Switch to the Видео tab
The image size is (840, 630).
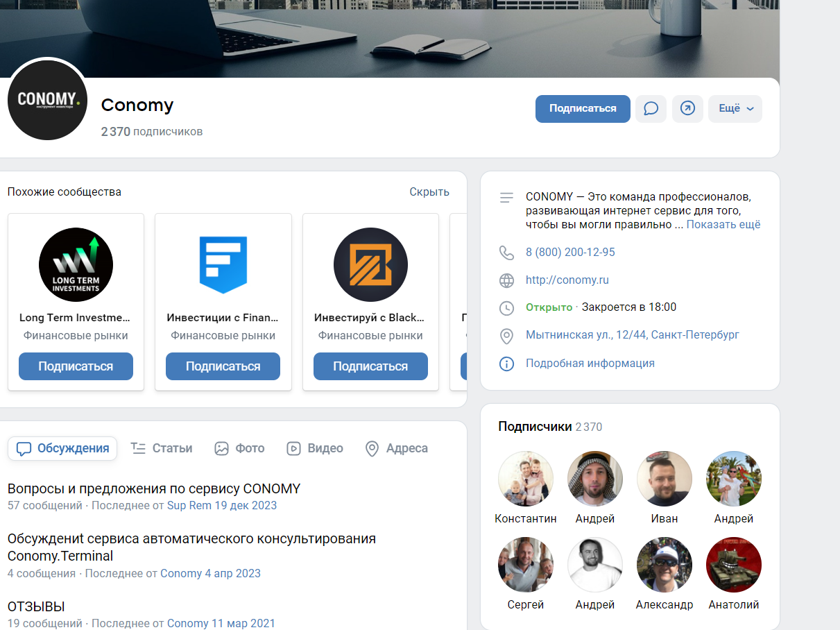tap(315, 448)
